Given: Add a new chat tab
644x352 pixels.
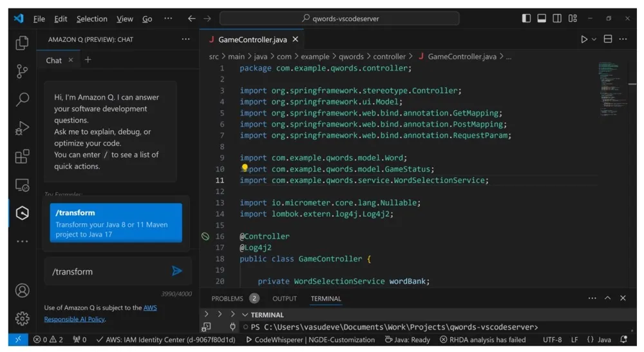Looking at the screenshot, I should [x=88, y=60].
